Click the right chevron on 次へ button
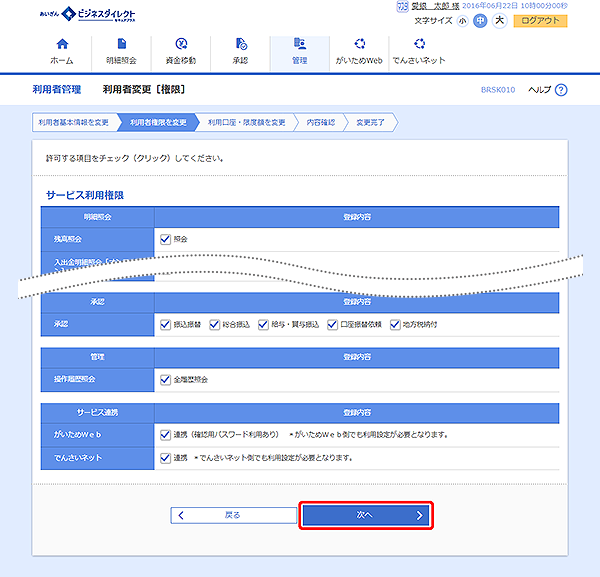This screenshot has width=600, height=577. 419,515
